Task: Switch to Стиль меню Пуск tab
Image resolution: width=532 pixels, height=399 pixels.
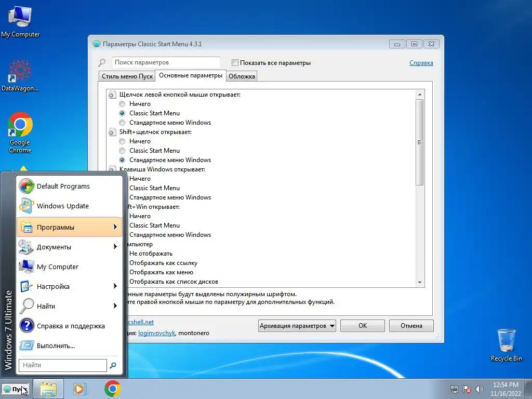Action: point(127,76)
